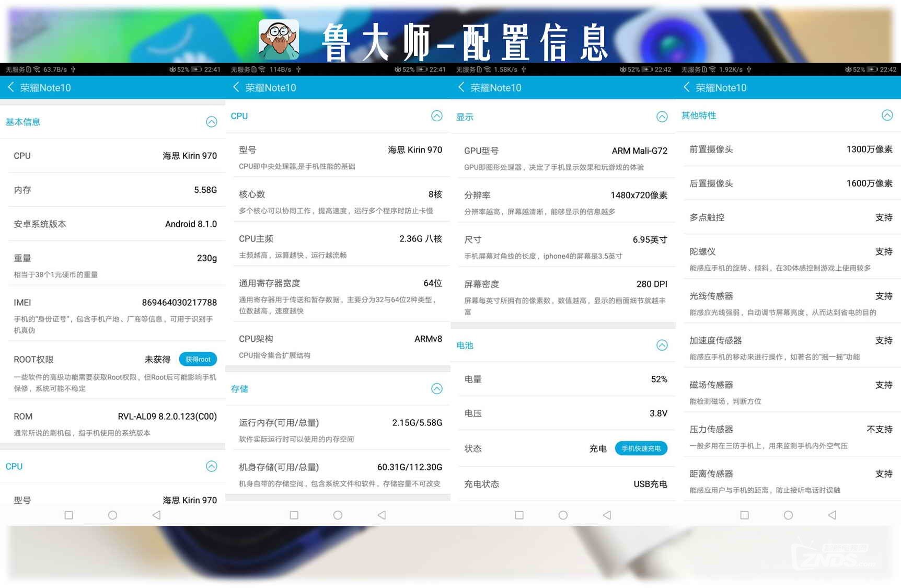Tap recent apps square in first screen

(68, 515)
